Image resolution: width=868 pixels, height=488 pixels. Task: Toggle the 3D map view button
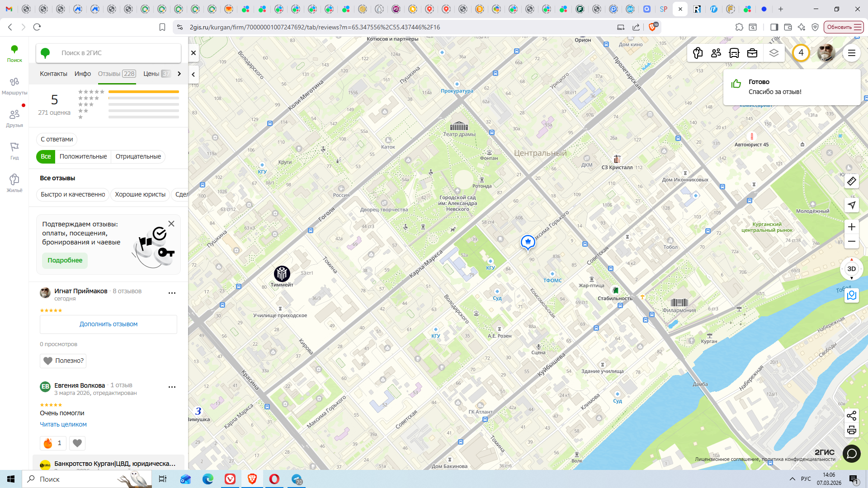pos(851,269)
